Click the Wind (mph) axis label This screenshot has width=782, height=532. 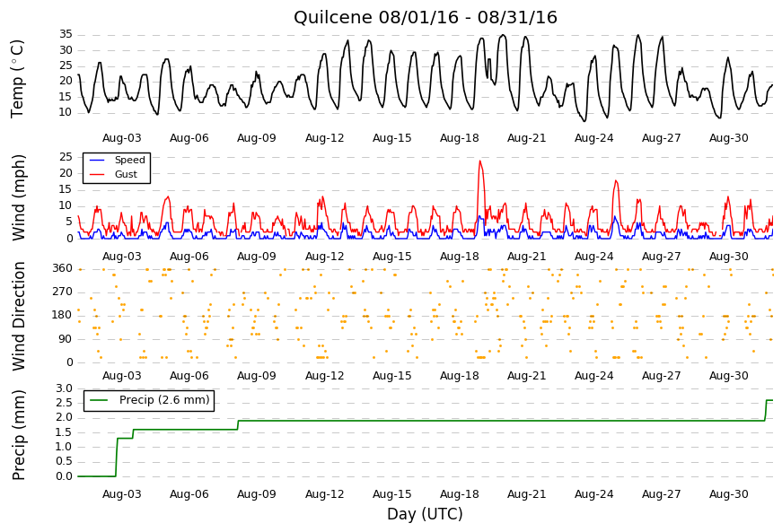point(18,197)
